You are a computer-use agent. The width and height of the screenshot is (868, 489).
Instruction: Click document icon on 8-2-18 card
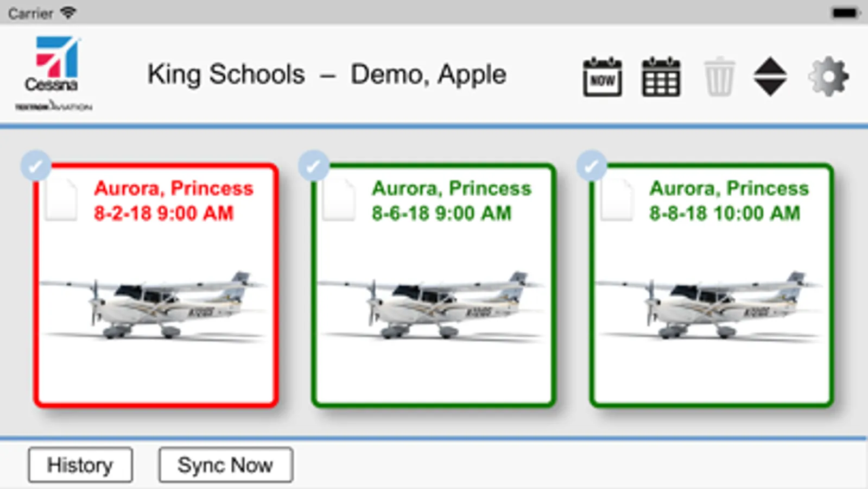click(x=61, y=200)
